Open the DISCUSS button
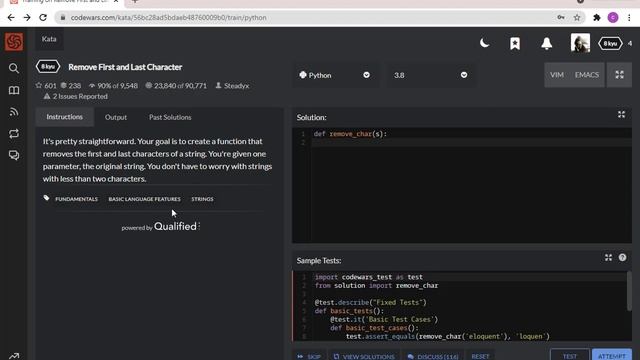This screenshot has height=360, width=640. [x=433, y=356]
